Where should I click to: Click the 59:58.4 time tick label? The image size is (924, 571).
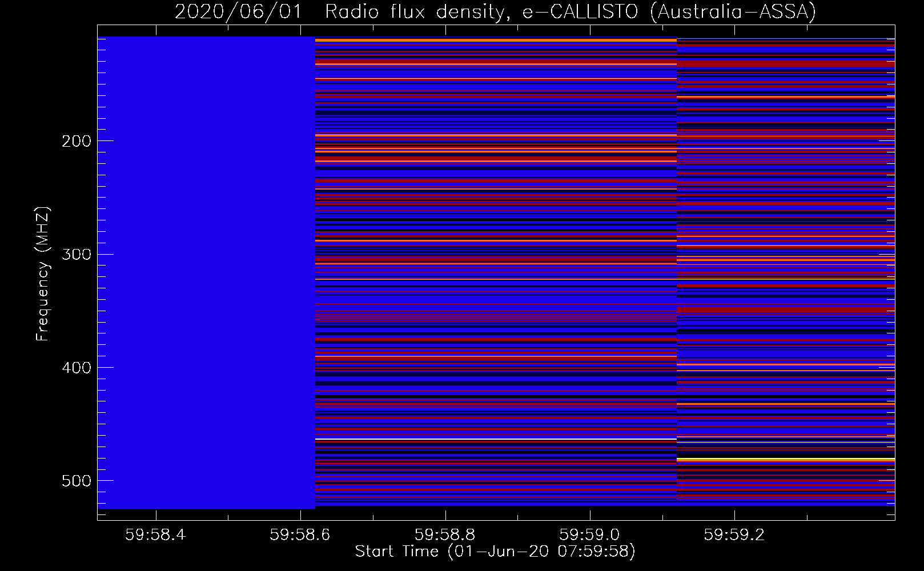(x=155, y=534)
